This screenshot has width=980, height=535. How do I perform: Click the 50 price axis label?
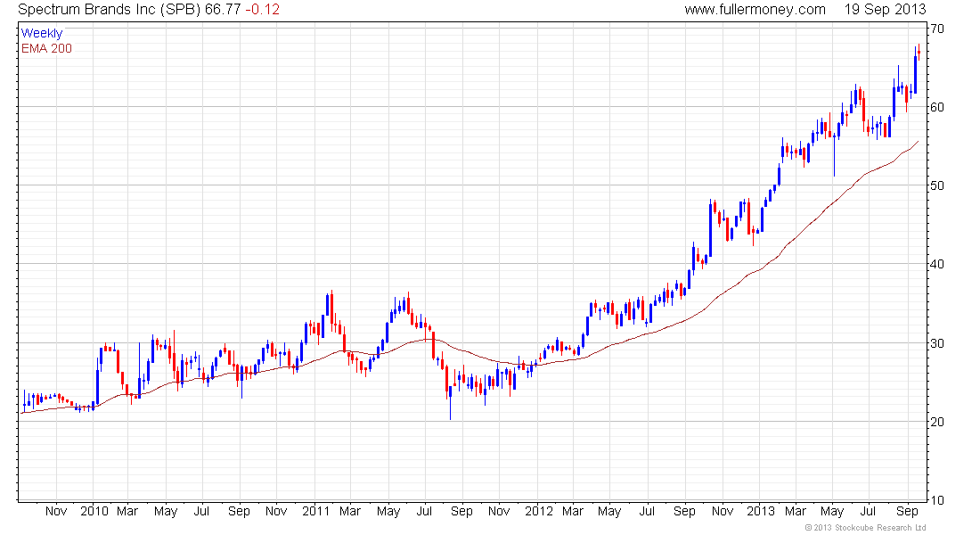[x=937, y=185]
